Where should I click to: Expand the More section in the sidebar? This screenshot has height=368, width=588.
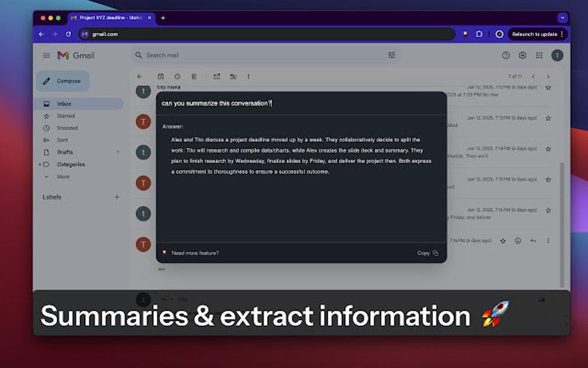(61, 177)
